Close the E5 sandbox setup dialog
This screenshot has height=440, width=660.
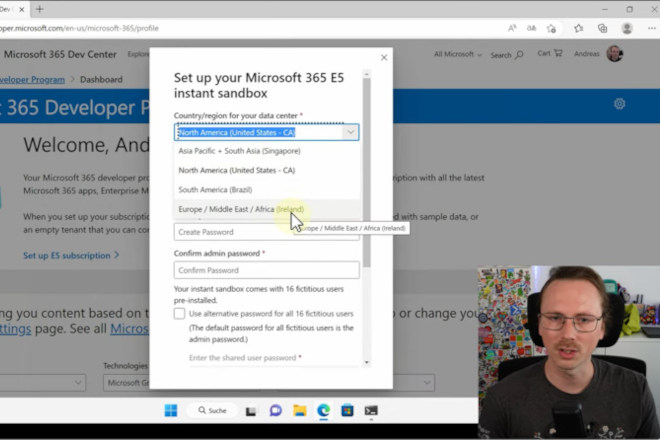click(384, 58)
